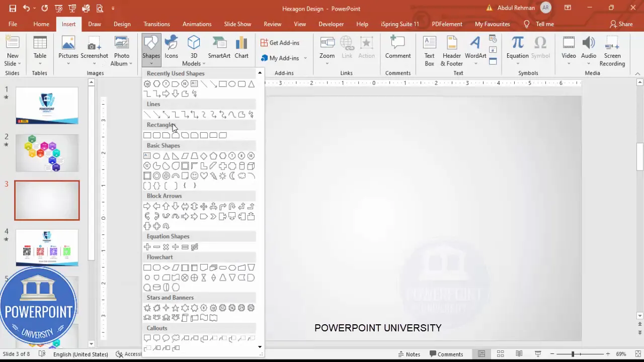Image resolution: width=644 pixels, height=362 pixels.
Task: Go to the Animations tab
Action: (x=197, y=24)
